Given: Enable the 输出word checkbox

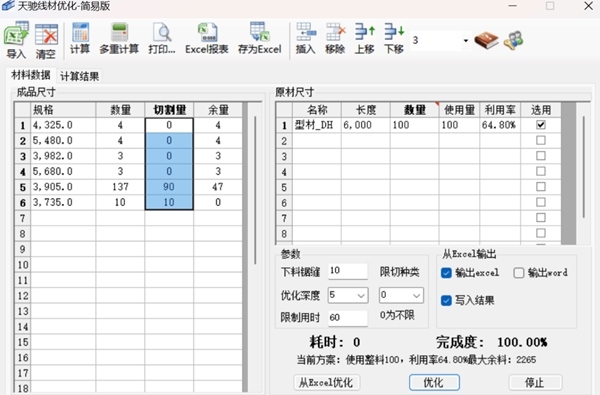Looking at the screenshot, I should tap(518, 273).
